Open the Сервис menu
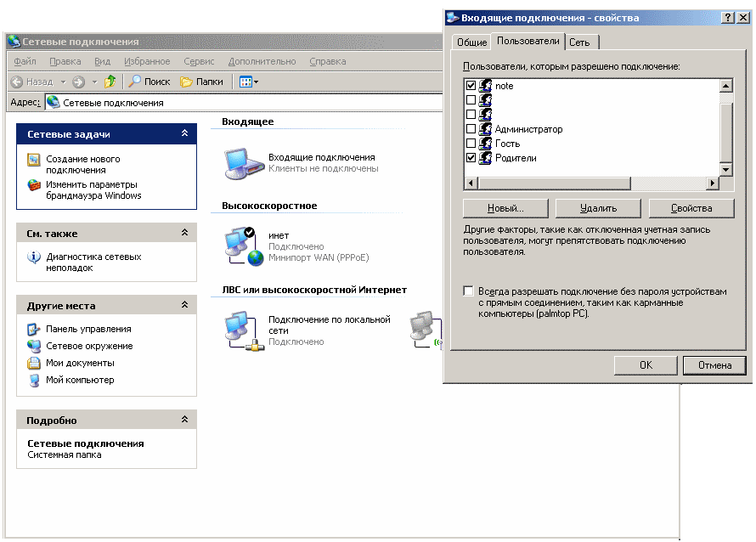 199,61
